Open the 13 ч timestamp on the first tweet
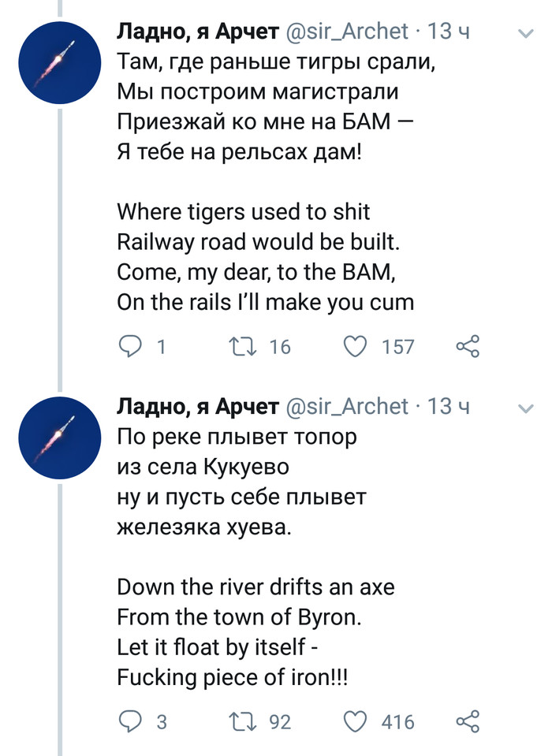 (x=448, y=32)
